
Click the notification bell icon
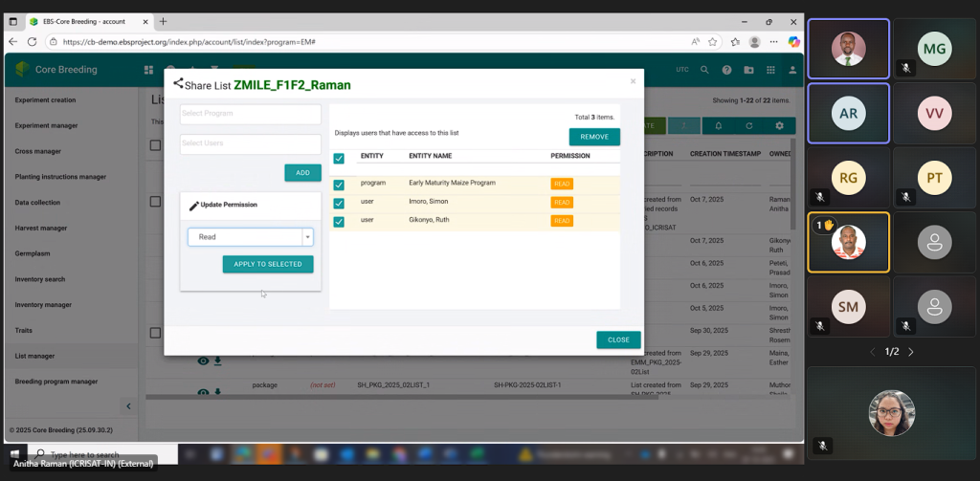tap(719, 125)
